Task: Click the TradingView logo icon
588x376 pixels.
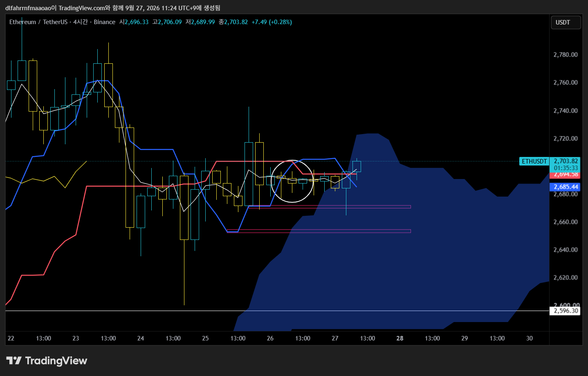Action: pos(14,360)
